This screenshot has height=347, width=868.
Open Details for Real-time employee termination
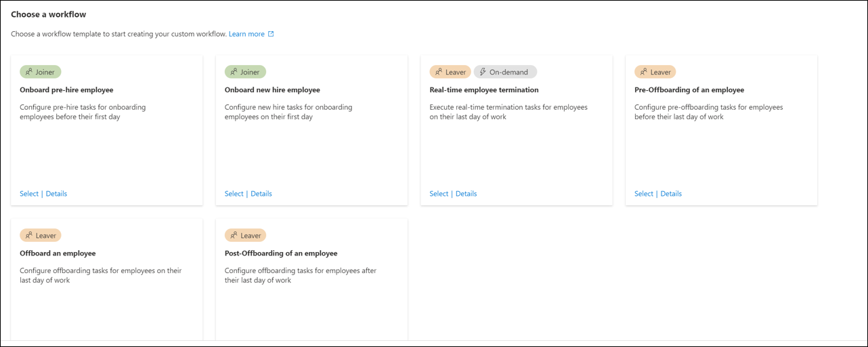coord(466,194)
